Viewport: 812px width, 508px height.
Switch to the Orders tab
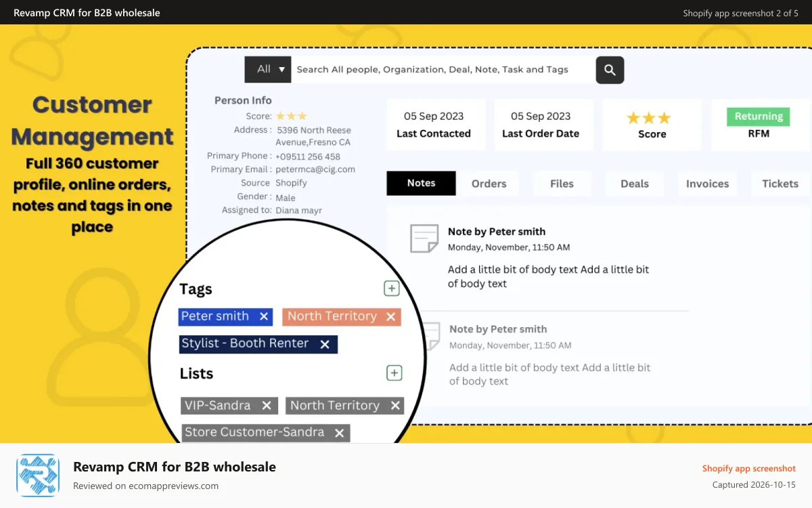pos(489,184)
